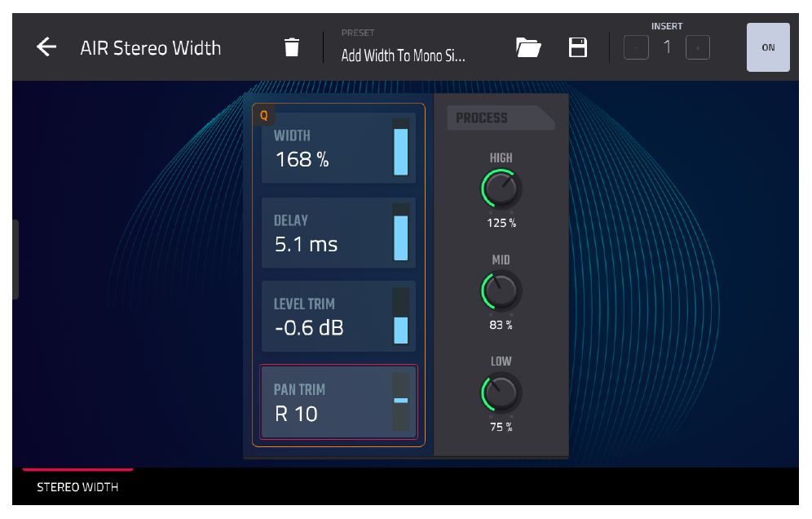Open the side panel handle on left edge
Screen dimensions: 812x519
pyautogui.click(x=15, y=259)
